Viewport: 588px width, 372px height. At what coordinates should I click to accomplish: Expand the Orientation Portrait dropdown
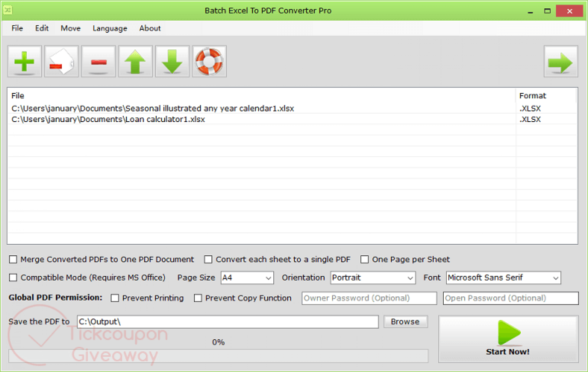point(373,278)
